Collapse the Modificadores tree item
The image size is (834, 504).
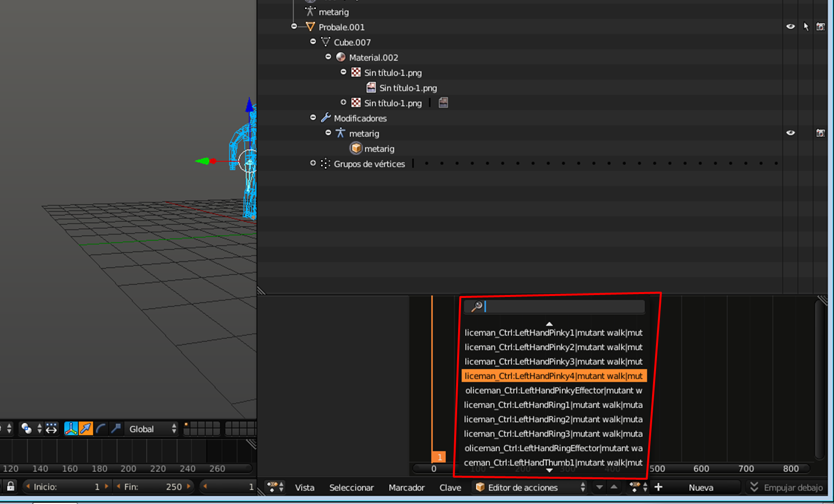pyautogui.click(x=313, y=117)
